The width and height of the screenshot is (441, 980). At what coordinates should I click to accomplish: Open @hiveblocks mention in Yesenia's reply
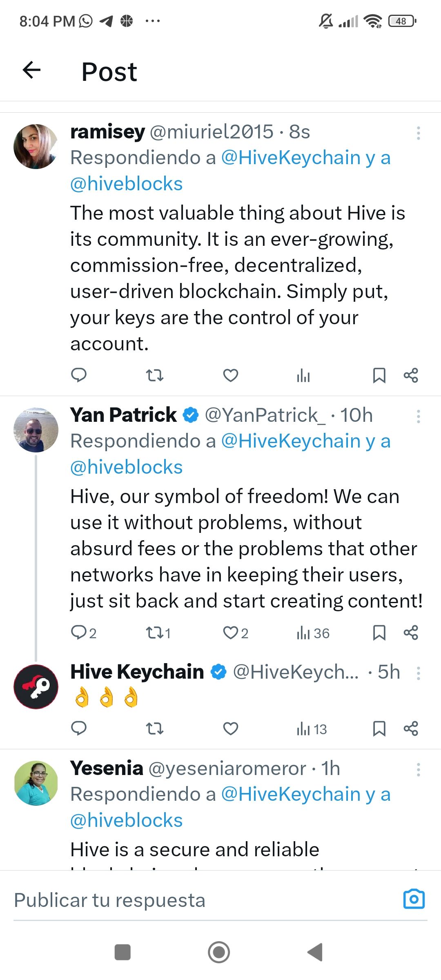coord(127,821)
